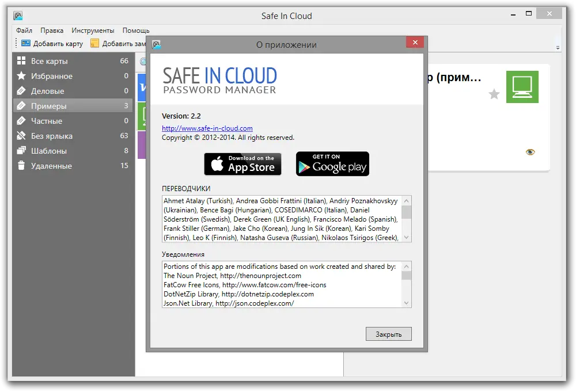Click the Без ярлыка crossed tag icon
576x392 pixels.
[x=21, y=136]
